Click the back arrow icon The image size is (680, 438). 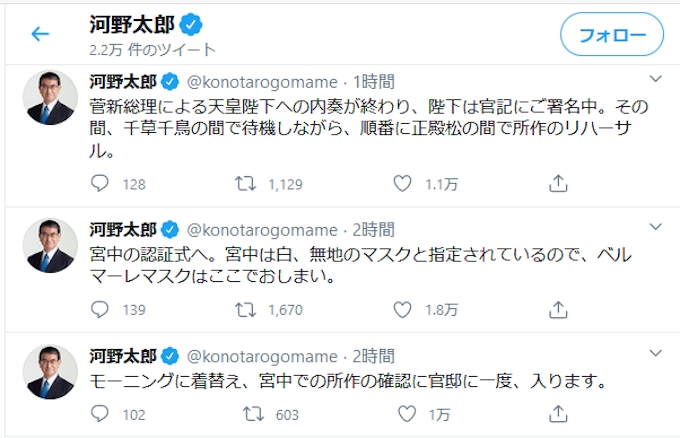[x=40, y=34]
